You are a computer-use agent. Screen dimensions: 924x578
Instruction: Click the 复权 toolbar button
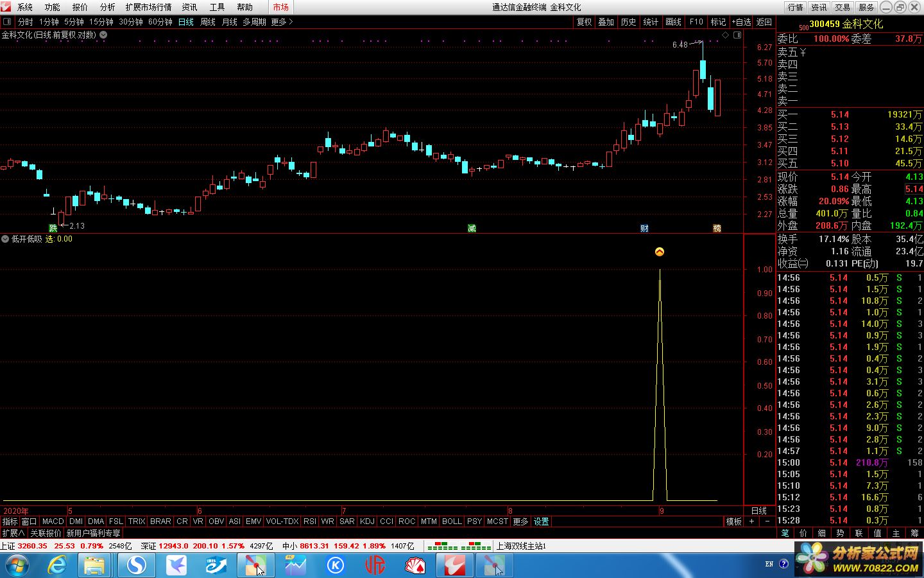coord(584,22)
